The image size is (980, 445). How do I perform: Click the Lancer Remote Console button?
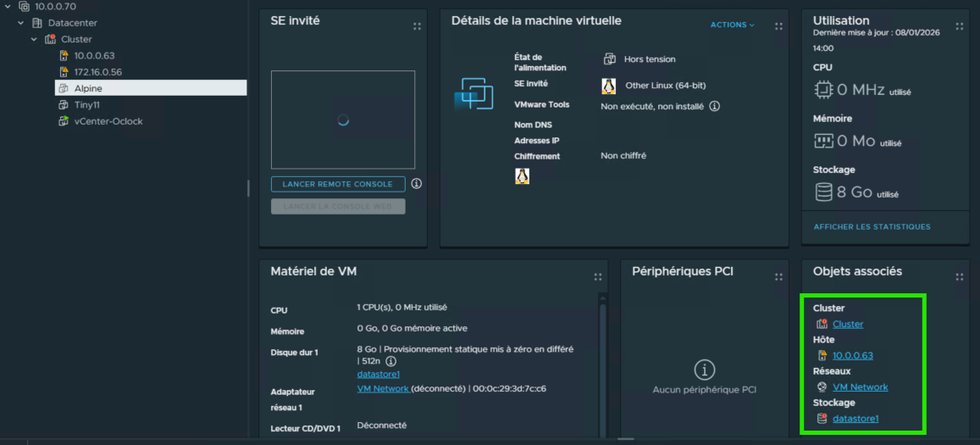click(x=338, y=184)
